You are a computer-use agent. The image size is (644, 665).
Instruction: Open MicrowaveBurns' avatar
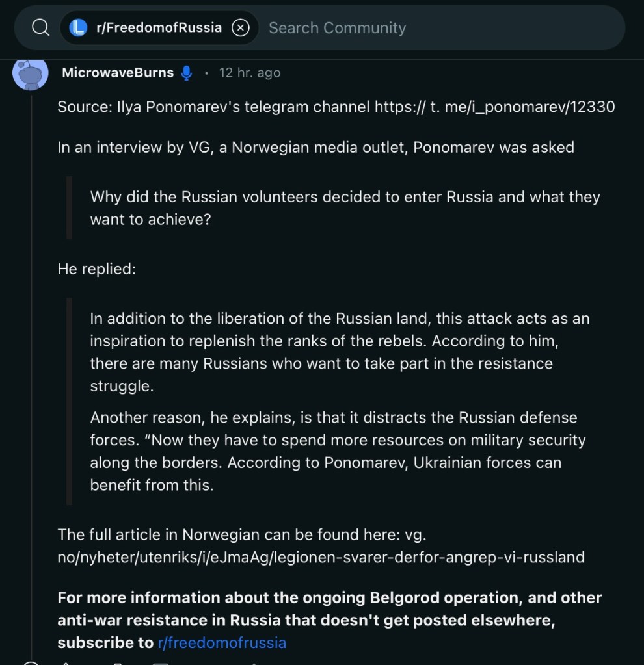[30, 73]
